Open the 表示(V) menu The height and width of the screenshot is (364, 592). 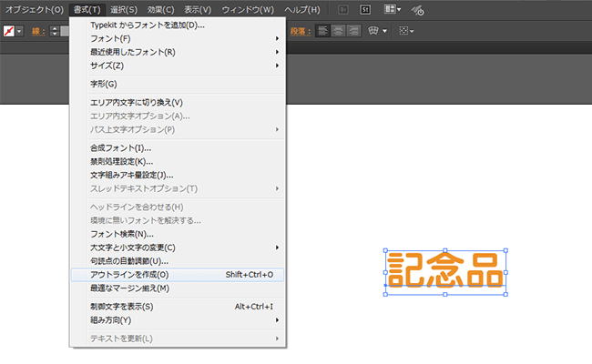point(198,10)
